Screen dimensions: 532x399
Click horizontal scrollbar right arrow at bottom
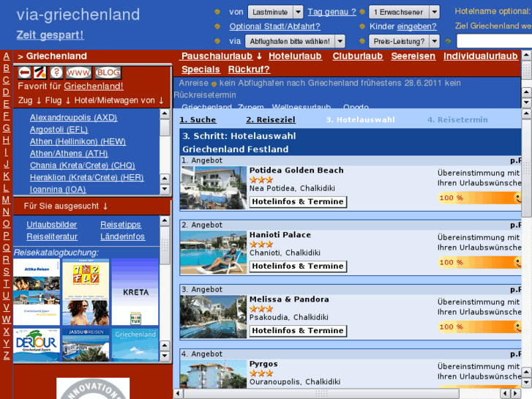click(x=516, y=393)
